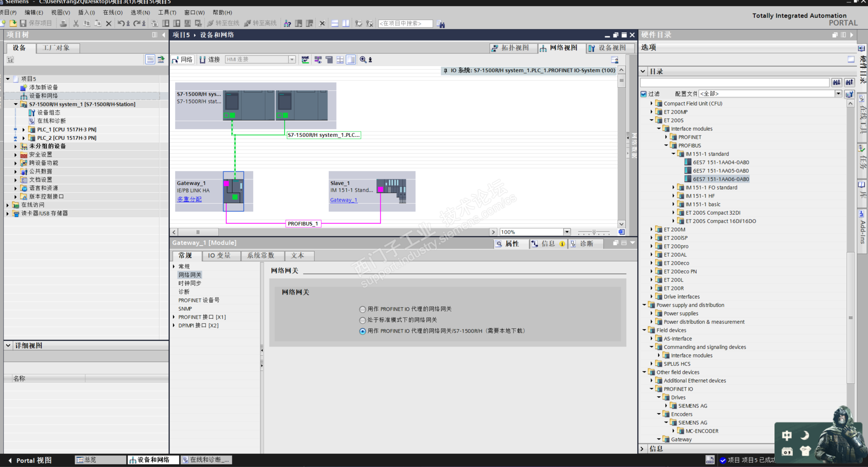Select first PROFINET IO proxy gateway radio
Image resolution: width=868 pixels, height=467 pixels.
point(363,310)
